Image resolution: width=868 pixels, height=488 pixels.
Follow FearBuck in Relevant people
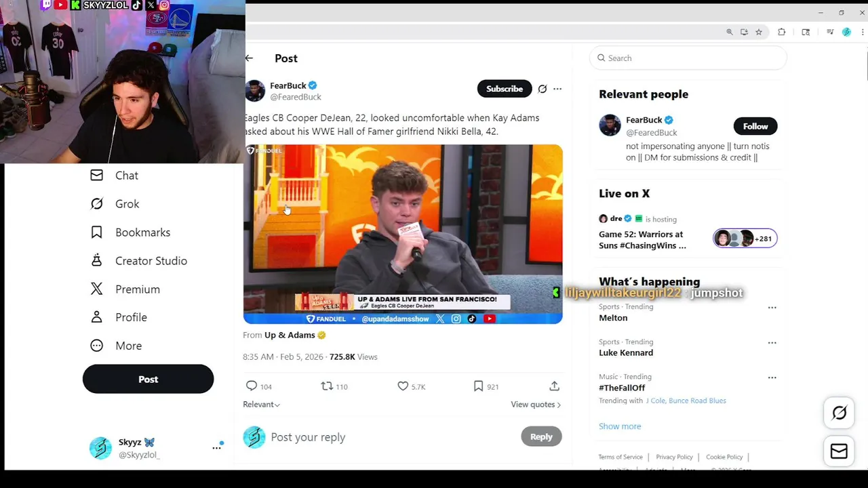[x=755, y=126]
